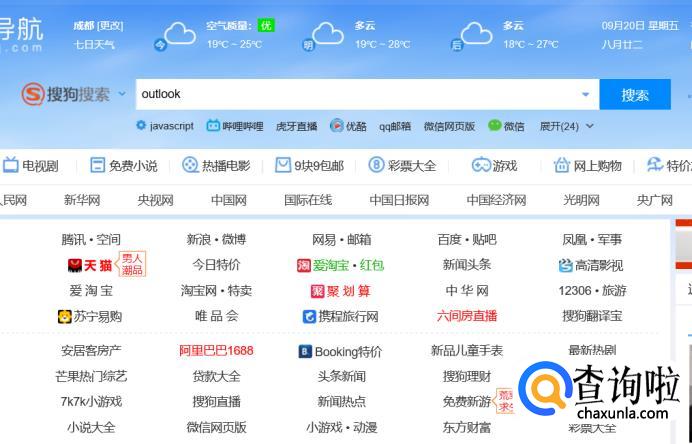Viewport: 692px width, 444px height.
Task: Click the 携程旅行网 blue icon
Action: tap(309, 316)
